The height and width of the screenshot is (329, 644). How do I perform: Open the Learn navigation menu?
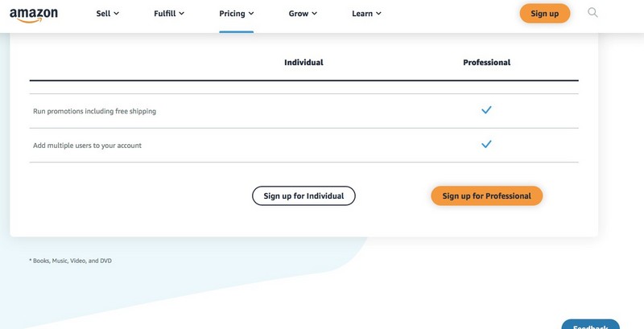point(366,14)
